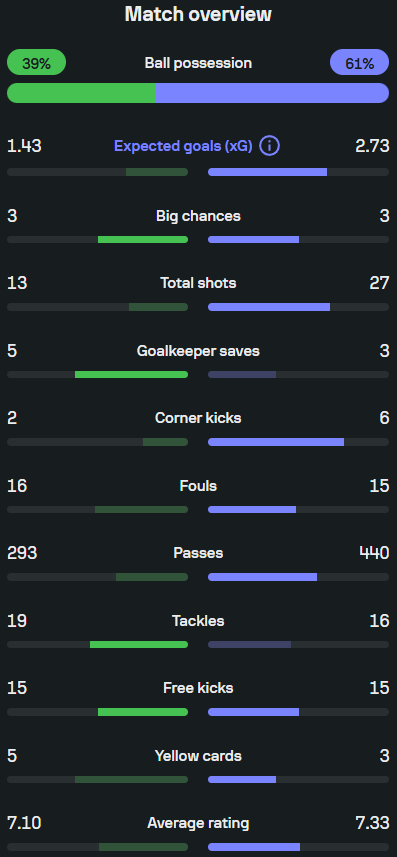Click the Tackles stat label
Viewport: 397px width, 857px height.
click(x=198, y=621)
